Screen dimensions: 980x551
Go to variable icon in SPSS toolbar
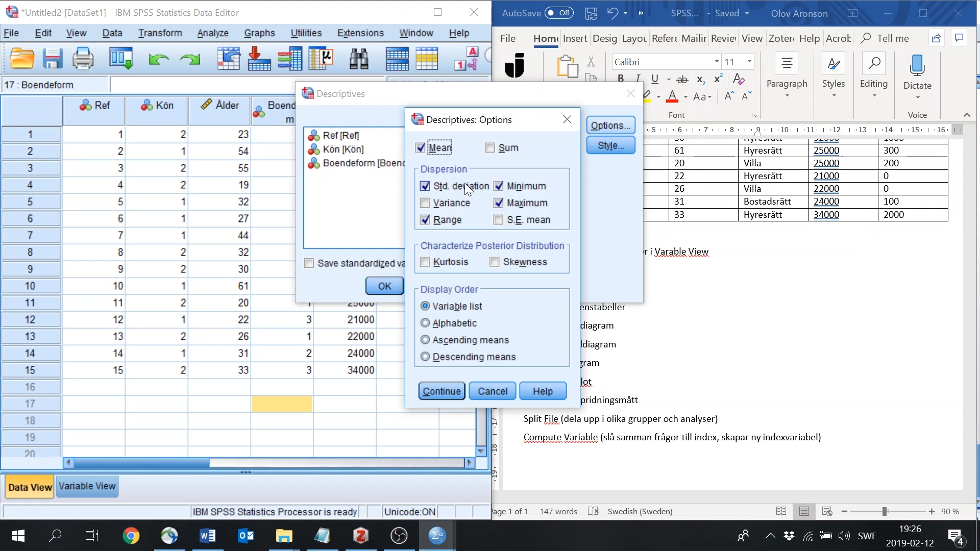click(259, 59)
